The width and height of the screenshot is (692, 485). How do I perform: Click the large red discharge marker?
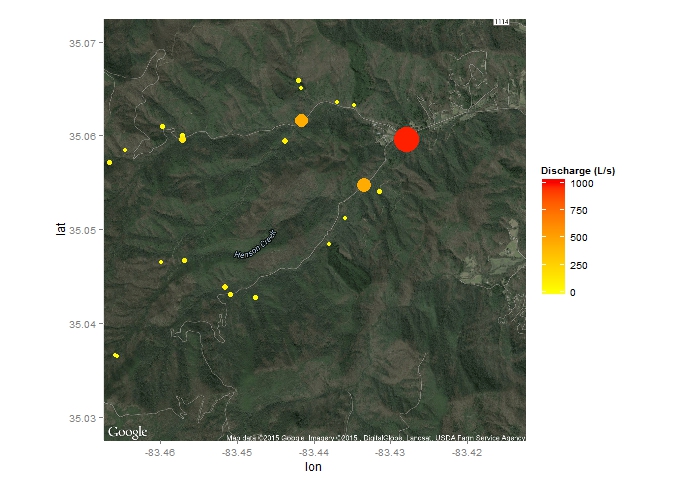(x=405, y=139)
